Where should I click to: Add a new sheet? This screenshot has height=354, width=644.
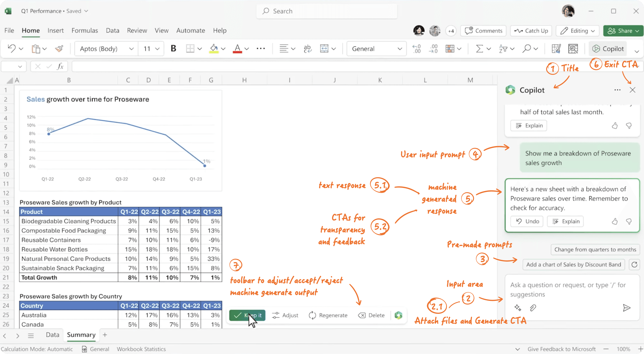point(105,335)
